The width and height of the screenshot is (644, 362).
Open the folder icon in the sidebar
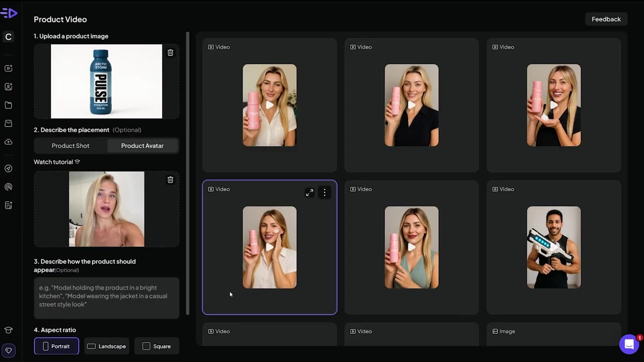point(9,105)
